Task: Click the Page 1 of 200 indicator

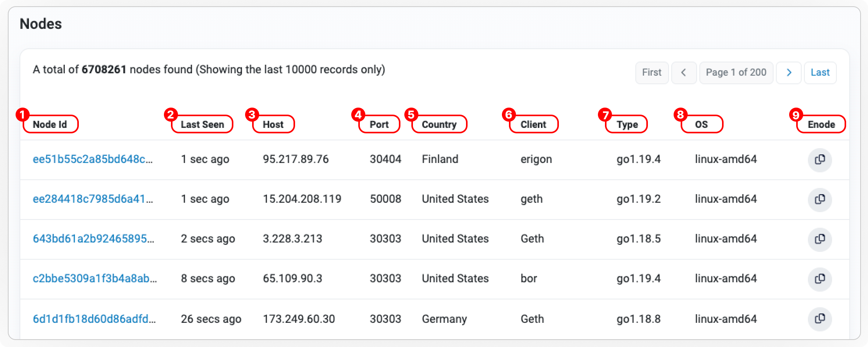Action: (736, 73)
